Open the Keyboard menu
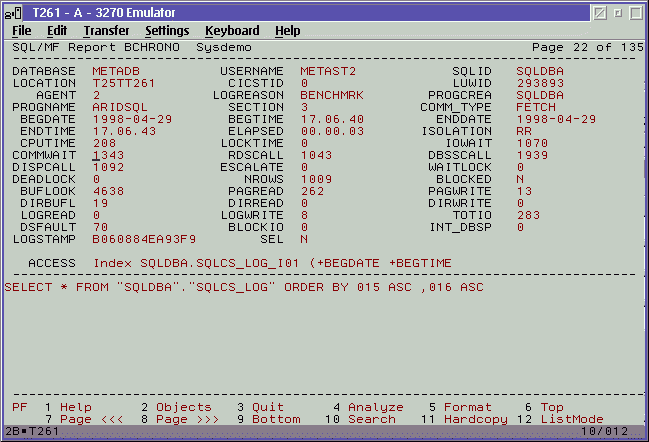Viewport: 649px width, 442px height. pyautogui.click(x=232, y=31)
